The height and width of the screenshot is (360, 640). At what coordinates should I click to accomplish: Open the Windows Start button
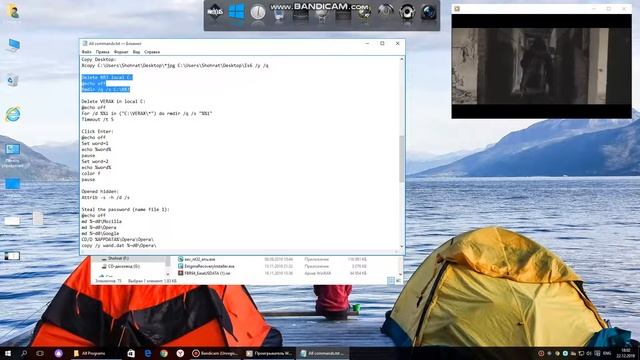click(x=8, y=353)
